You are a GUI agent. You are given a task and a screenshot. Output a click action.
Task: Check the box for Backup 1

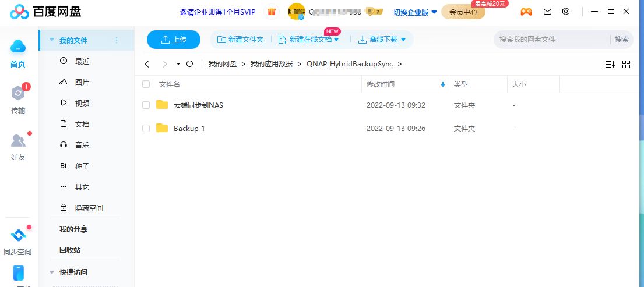point(146,129)
